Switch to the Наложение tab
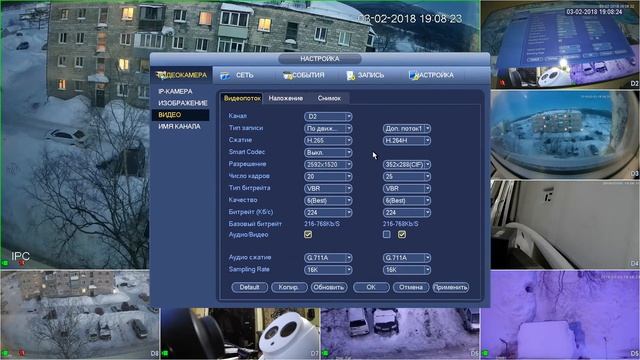 pos(286,98)
